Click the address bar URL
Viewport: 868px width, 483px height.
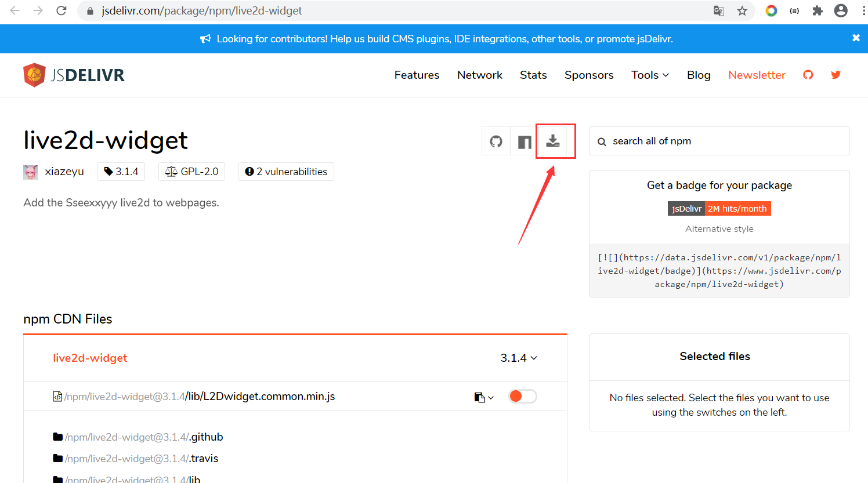coord(202,10)
